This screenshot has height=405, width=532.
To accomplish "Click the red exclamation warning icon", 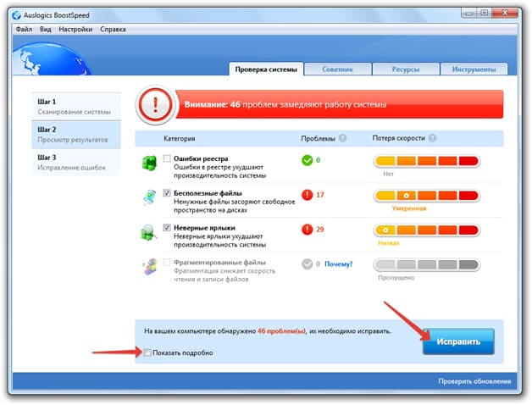I will (155, 104).
